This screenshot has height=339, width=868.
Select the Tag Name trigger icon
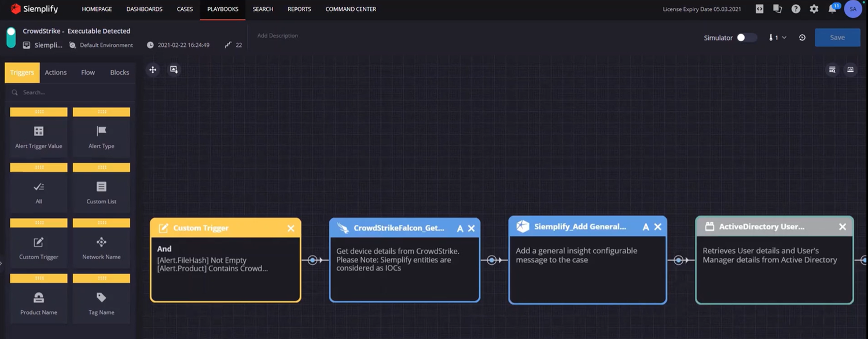pyautogui.click(x=101, y=298)
